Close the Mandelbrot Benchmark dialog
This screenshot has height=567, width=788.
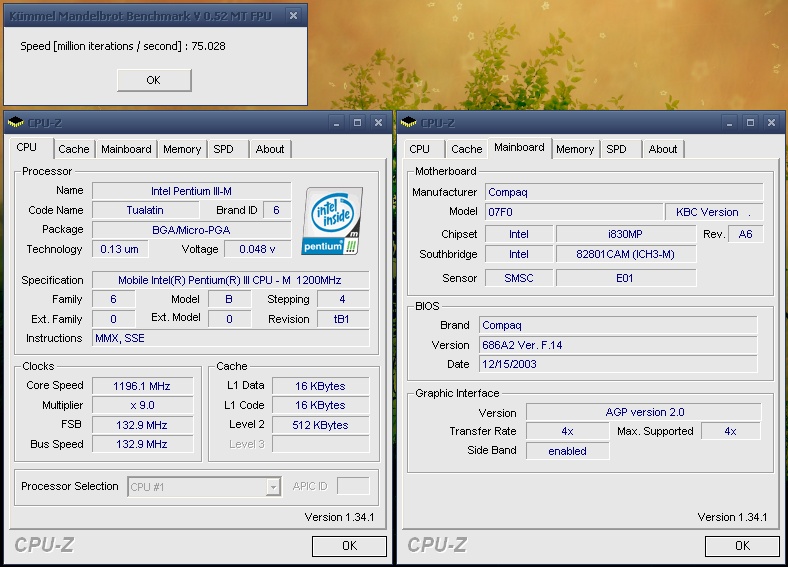[x=293, y=16]
